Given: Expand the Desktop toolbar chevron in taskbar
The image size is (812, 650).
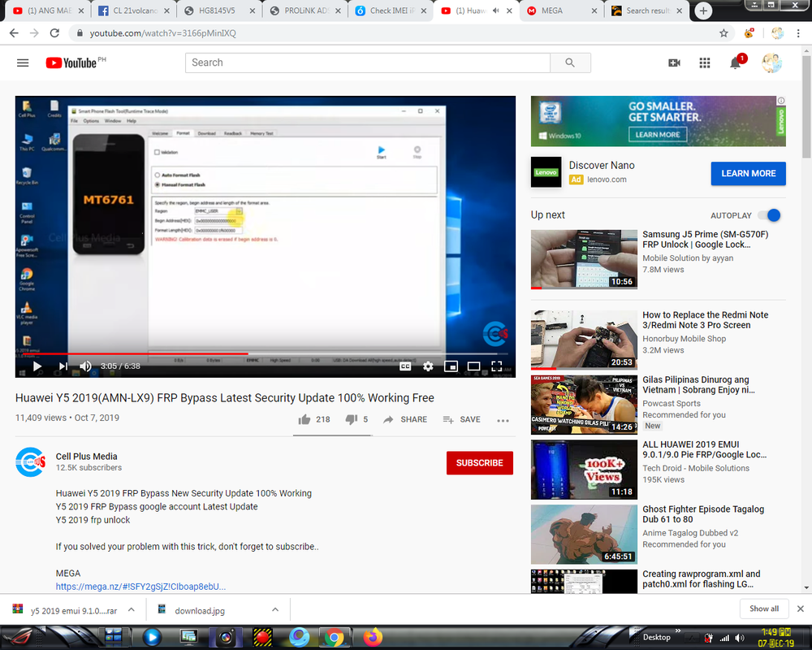Looking at the screenshot, I should pos(677,630).
